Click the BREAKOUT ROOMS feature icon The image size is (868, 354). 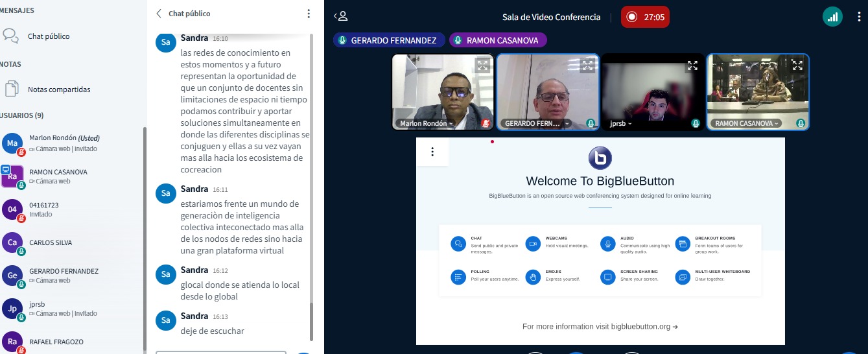[x=683, y=244]
